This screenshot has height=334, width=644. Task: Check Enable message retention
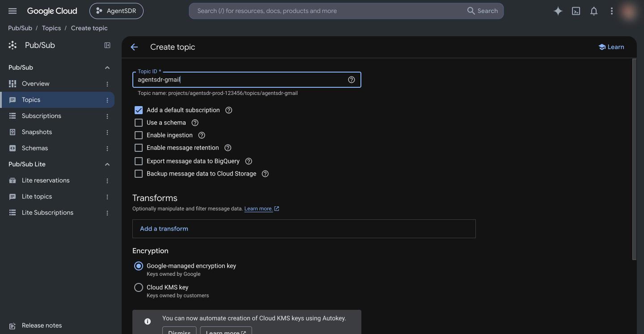tap(139, 148)
